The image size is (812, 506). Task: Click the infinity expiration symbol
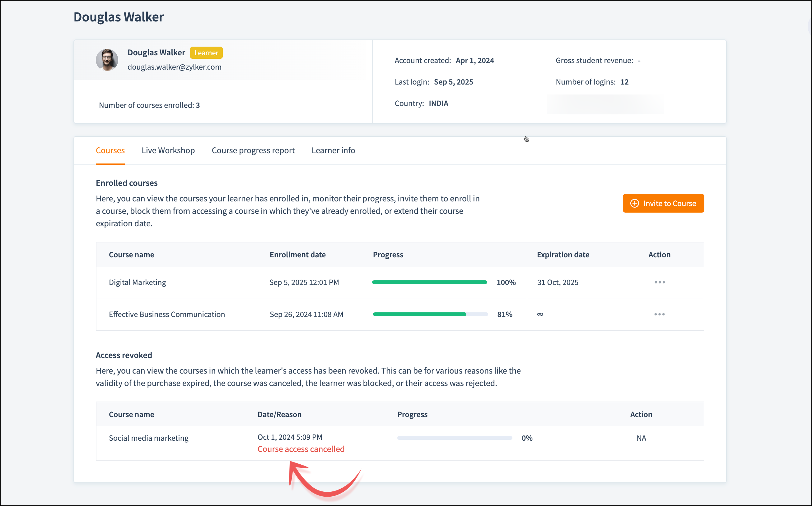coord(540,314)
